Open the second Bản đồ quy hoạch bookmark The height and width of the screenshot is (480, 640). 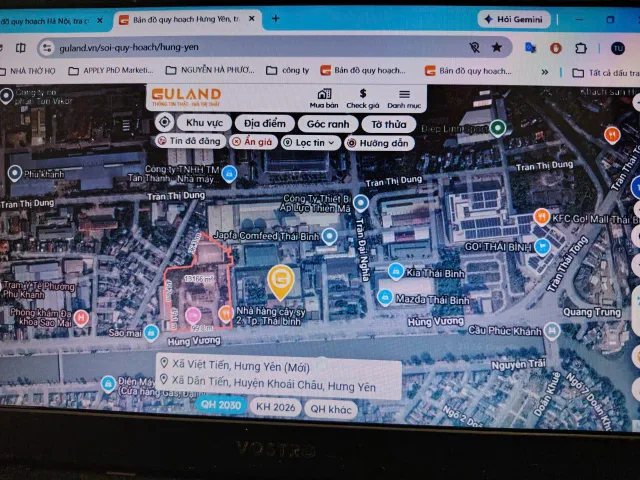tap(468, 71)
